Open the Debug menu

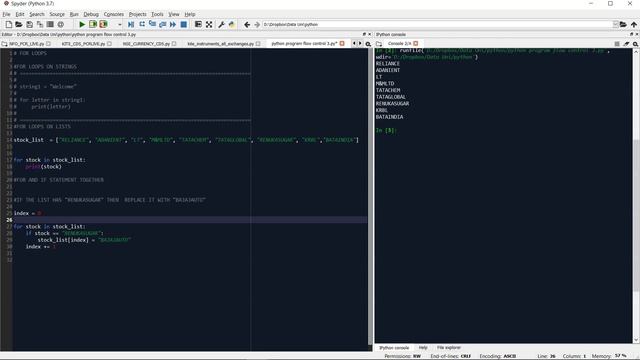pos(91,14)
